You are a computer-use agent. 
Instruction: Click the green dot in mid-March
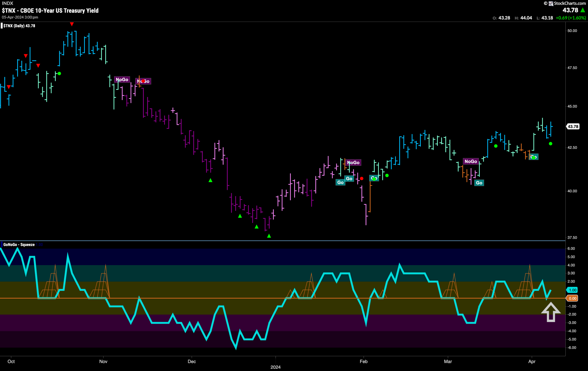point(496,146)
